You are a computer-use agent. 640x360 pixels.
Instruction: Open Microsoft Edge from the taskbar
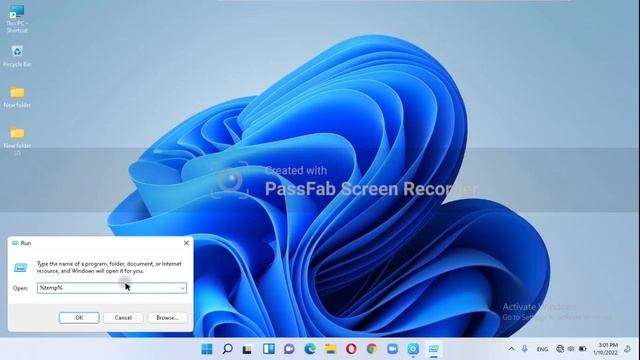pos(310,349)
